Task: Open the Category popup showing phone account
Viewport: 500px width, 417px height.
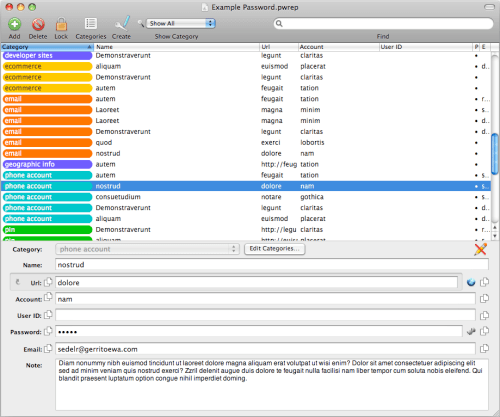Action: coord(147,249)
